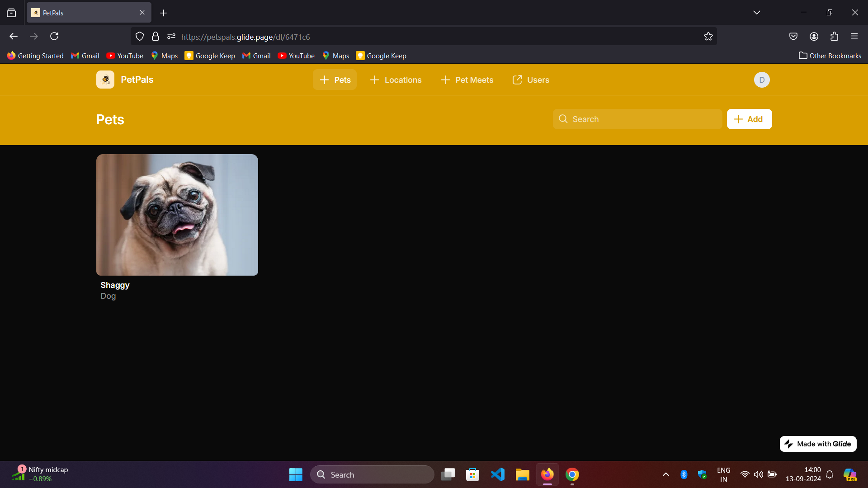The image size is (868, 488).
Task: Click the pet Search input field
Action: pos(637,119)
